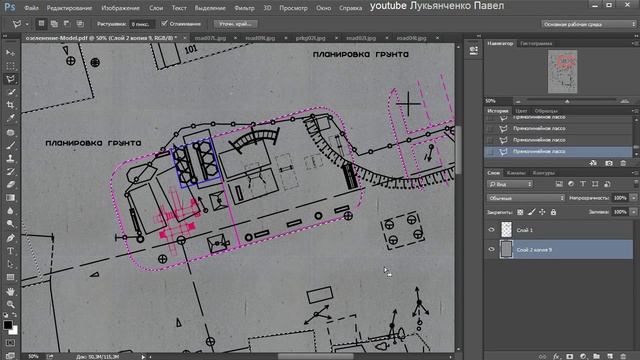Select the Eyedropper tool

click(x=11, y=118)
